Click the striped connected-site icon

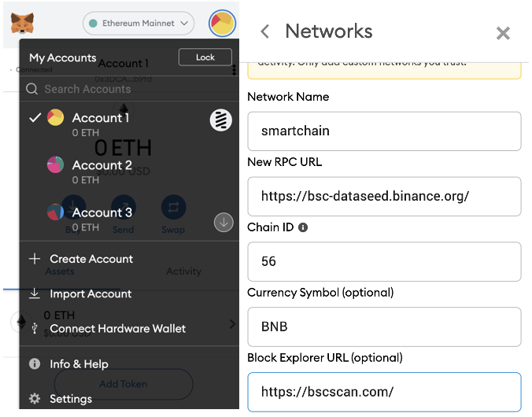221,120
